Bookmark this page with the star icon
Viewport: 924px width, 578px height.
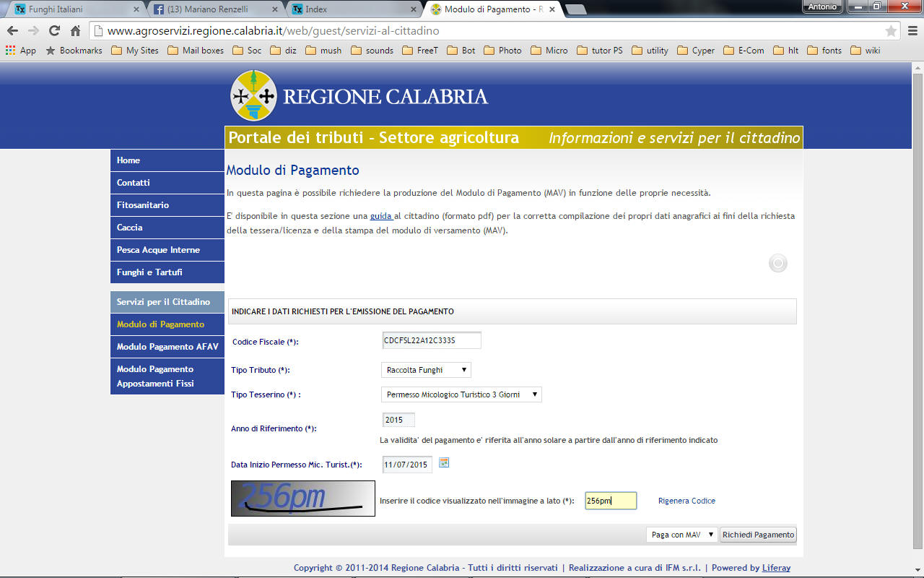[892, 31]
